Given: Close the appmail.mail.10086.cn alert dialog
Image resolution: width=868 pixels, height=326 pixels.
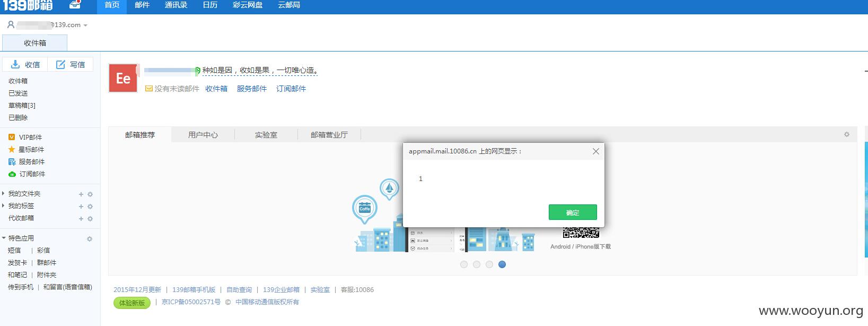Looking at the screenshot, I should (x=596, y=151).
